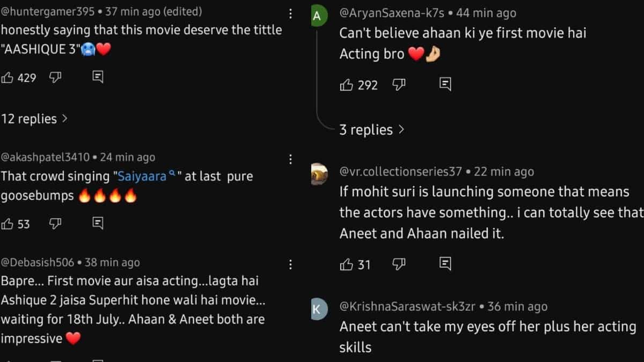Like the AryanSaxena-k7s comment with 292 likes

[x=347, y=85]
